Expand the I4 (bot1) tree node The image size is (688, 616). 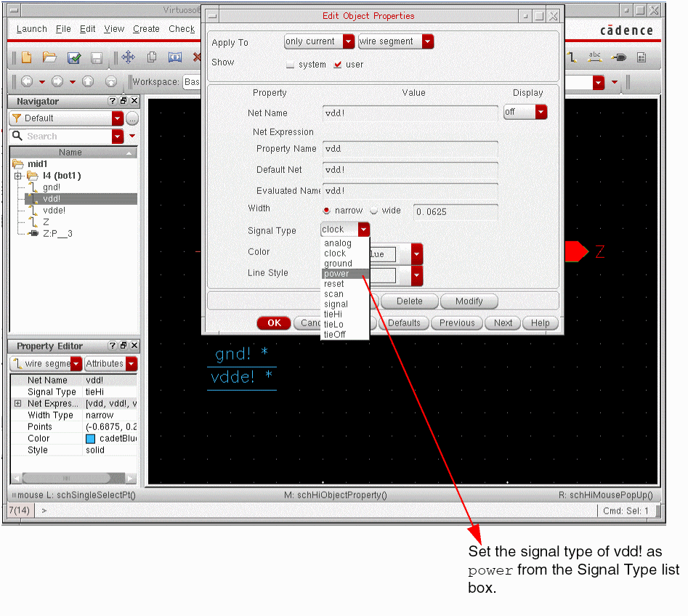(17, 176)
